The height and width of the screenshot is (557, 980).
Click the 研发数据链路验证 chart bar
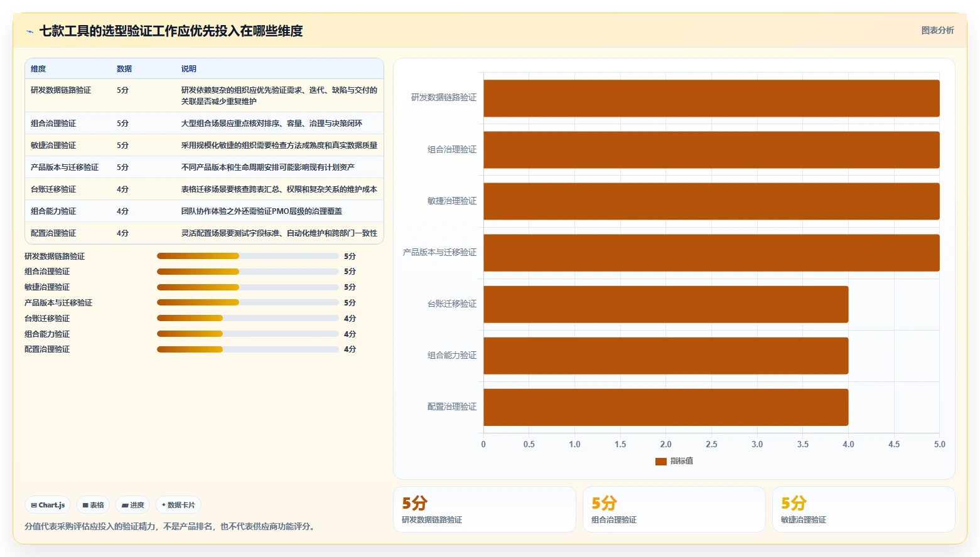711,98
